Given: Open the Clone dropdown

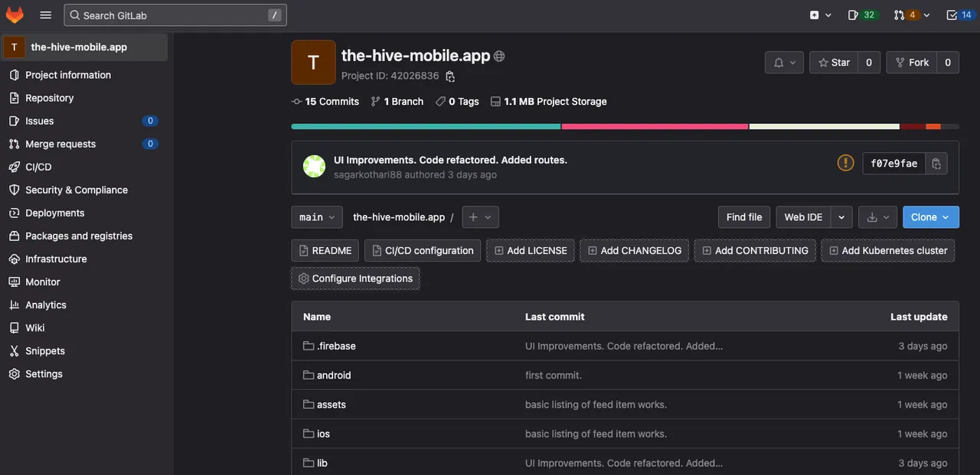Looking at the screenshot, I should 930,217.
